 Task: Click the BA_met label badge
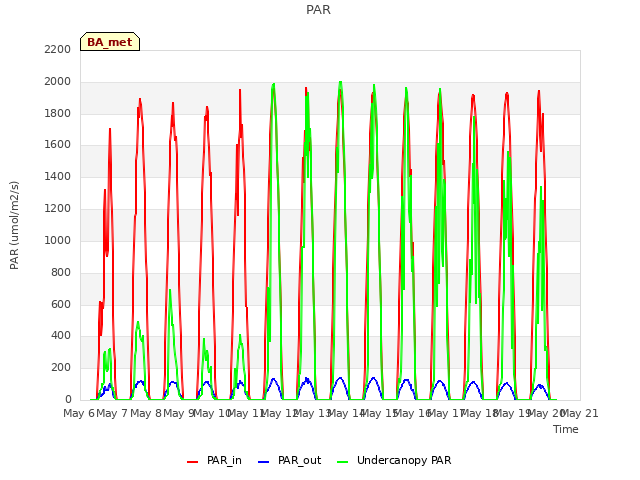(x=110, y=42)
